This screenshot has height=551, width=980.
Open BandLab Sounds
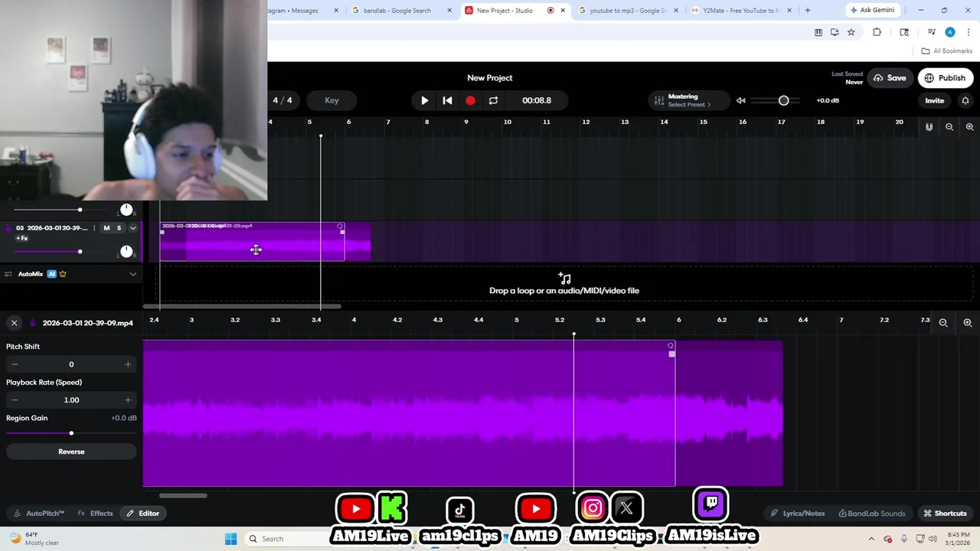click(x=871, y=514)
